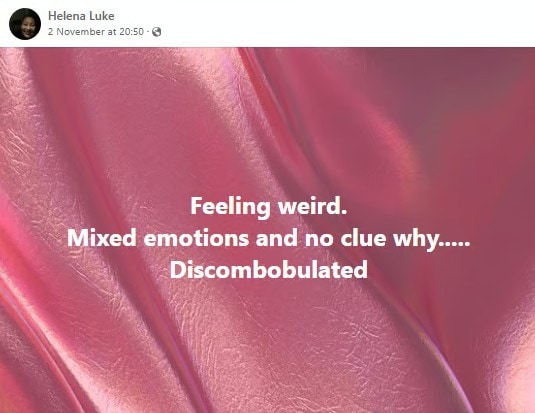The height and width of the screenshot is (413, 535).
Task: Click the word 'Discombobulated' in the post
Action: point(269,270)
